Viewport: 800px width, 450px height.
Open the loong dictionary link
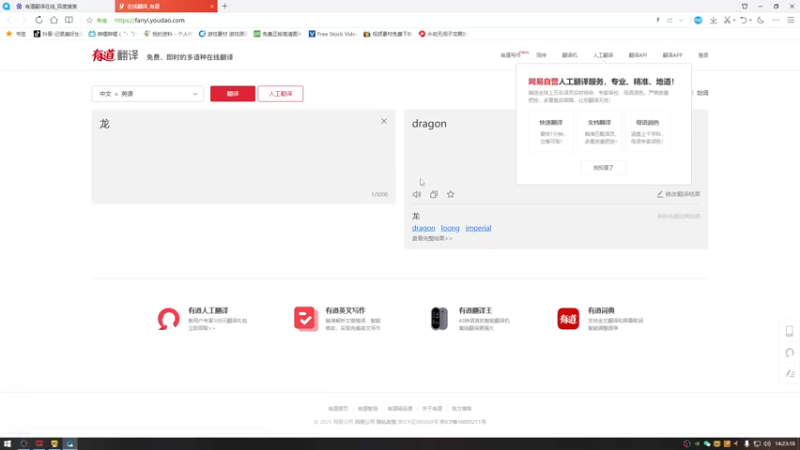(450, 228)
